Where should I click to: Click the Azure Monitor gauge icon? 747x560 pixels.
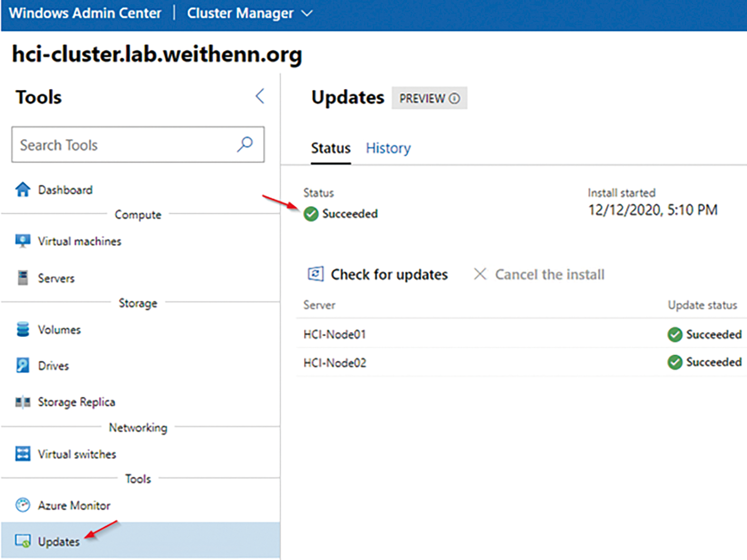[23, 505]
